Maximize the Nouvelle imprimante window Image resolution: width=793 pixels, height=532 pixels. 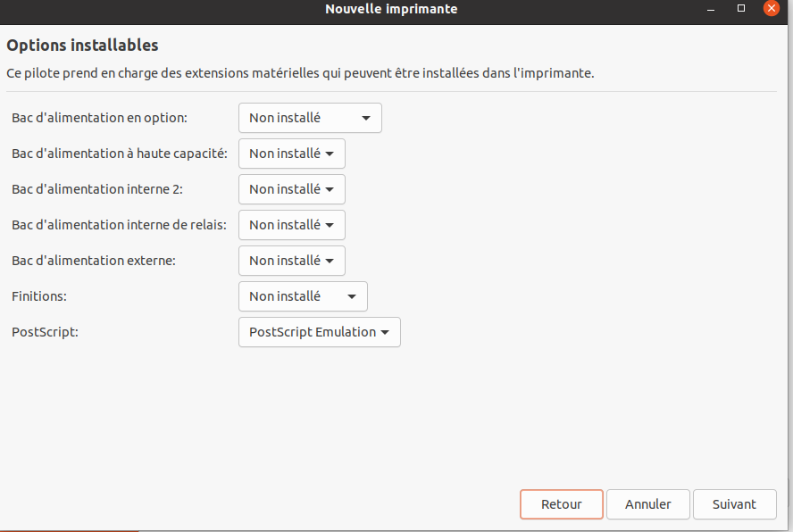pos(741,8)
